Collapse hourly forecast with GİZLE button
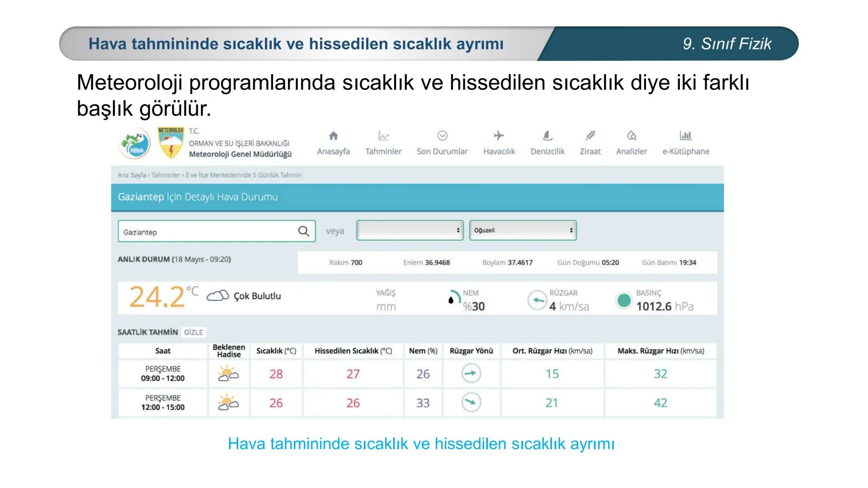 click(193, 332)
